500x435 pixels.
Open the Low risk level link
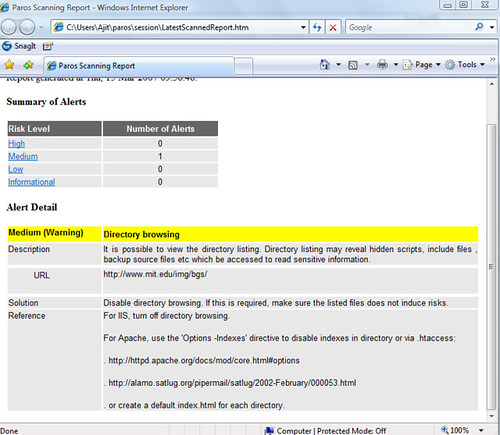click(x=16, y=169)
